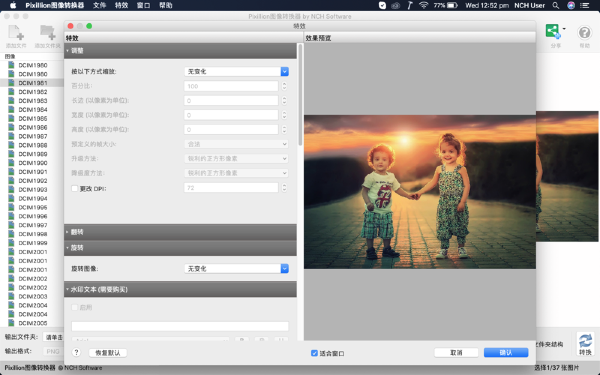Click the file icon beside DCIM1990
Image resolution: width=600 pixels, height=375 pixels.
tap(11, 163)
